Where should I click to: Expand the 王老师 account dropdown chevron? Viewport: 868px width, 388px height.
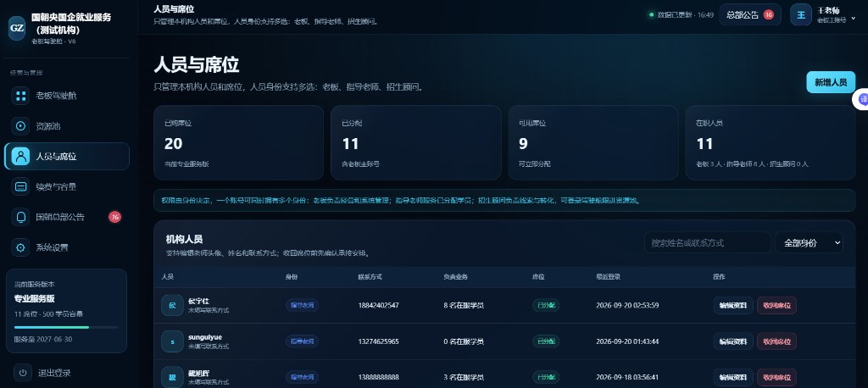[853, 18]
